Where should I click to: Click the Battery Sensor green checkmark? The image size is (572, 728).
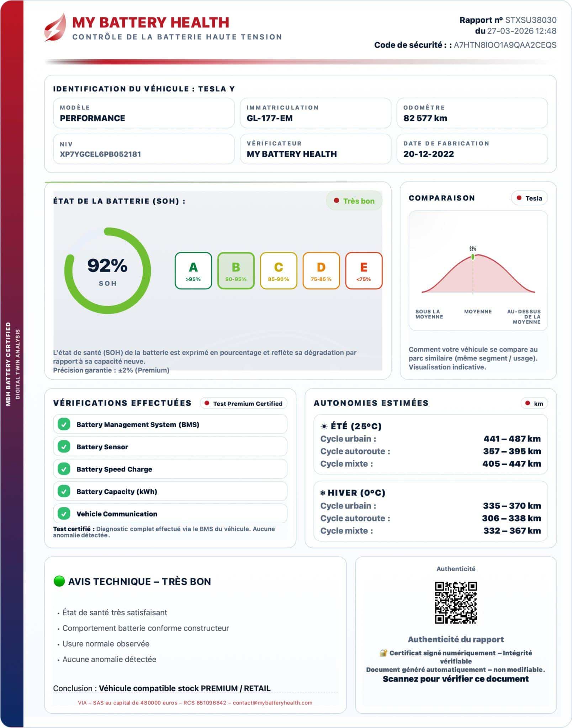click(x=64, y=447)
